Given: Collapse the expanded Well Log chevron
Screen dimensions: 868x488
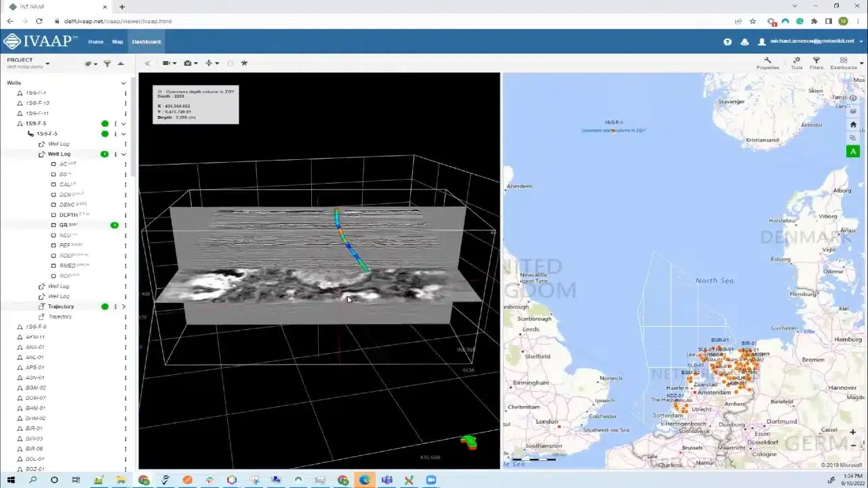Looking at the screenshot, I should click(123, 155).
